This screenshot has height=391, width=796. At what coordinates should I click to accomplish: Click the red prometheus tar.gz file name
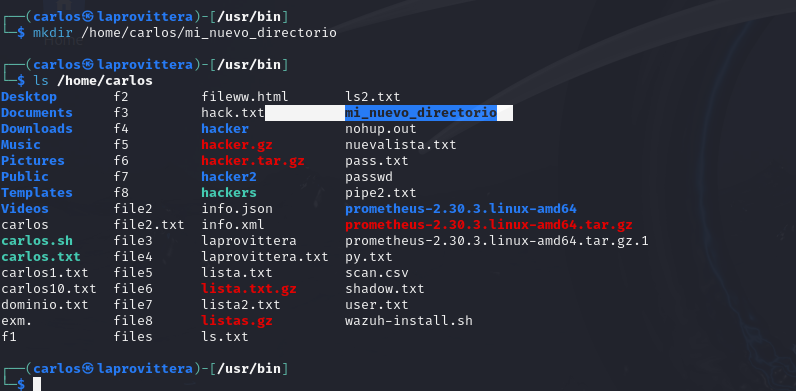tap(489, 224)
